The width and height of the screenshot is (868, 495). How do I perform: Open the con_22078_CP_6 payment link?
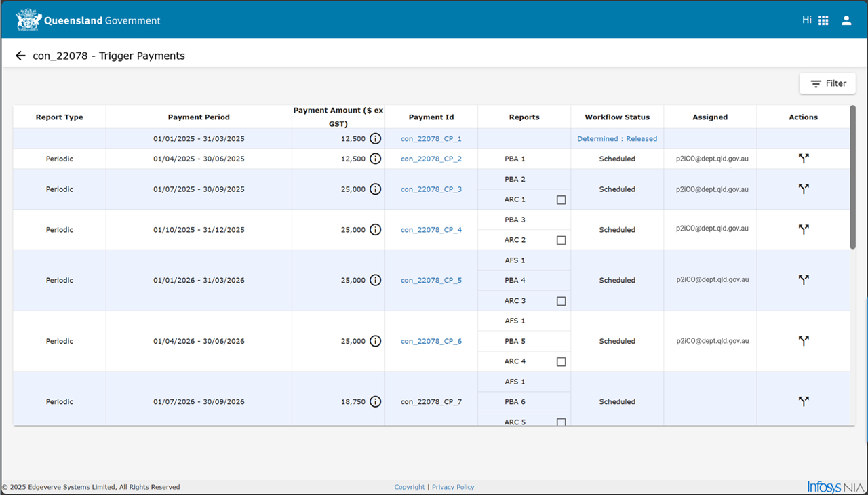pos(431,341)
